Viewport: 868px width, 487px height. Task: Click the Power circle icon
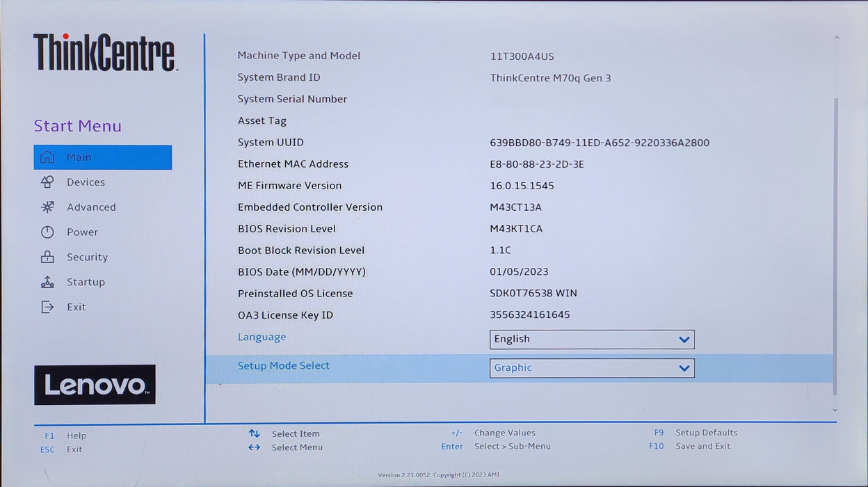(47, 232)
